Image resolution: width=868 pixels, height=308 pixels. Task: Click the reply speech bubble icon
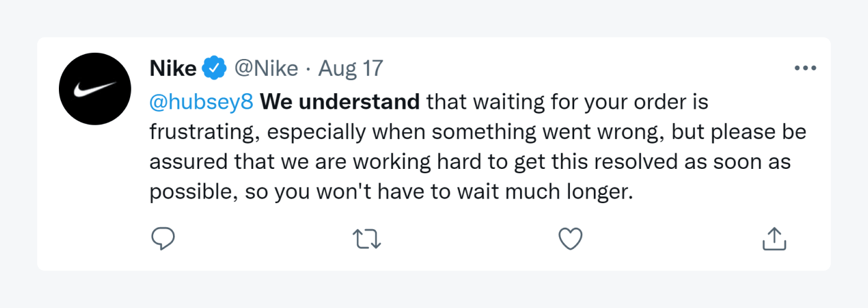[x=163, y=238]
